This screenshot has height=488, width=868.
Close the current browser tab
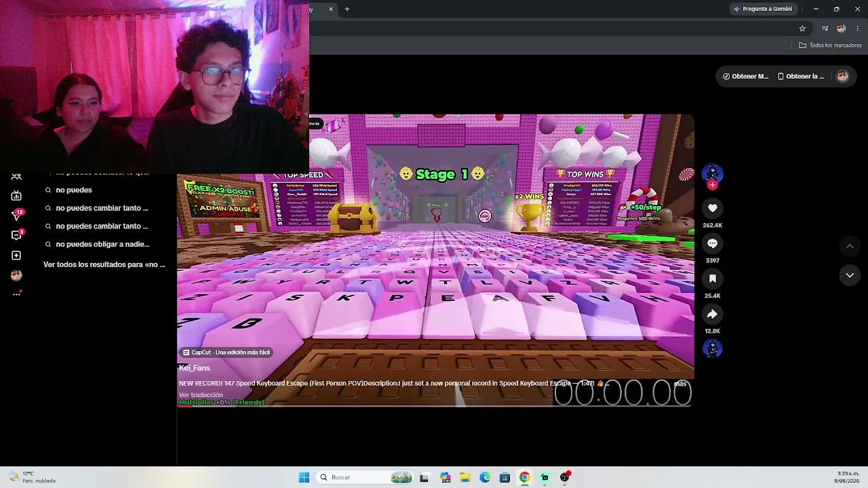(331, 9)
